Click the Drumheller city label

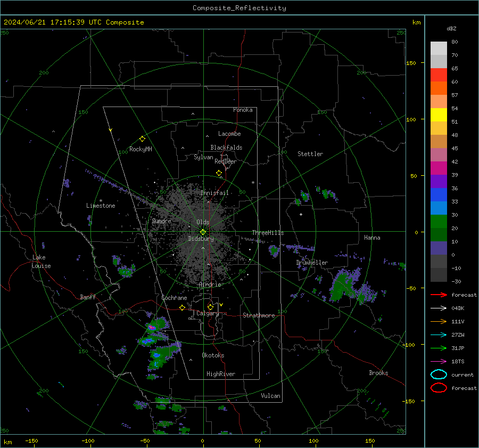click(x=312, y=263)
